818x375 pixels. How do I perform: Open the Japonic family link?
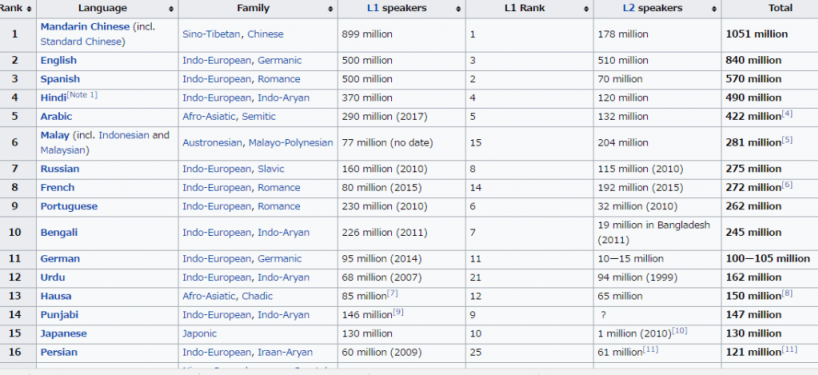tap(199, 334)
